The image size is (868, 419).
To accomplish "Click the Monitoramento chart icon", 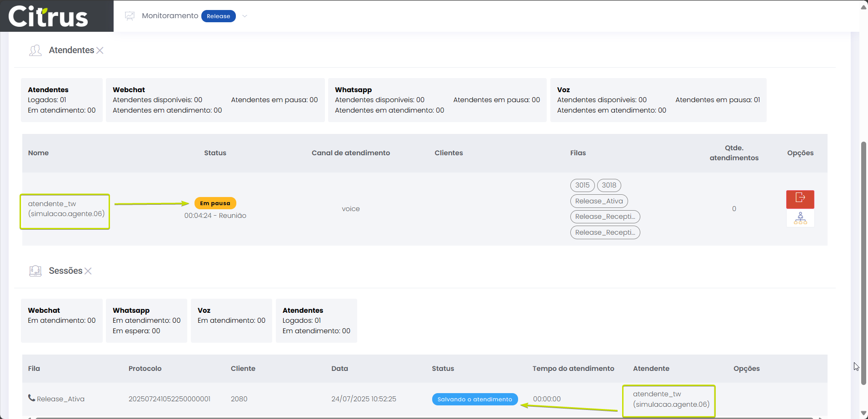I will [x=130, y=16].
